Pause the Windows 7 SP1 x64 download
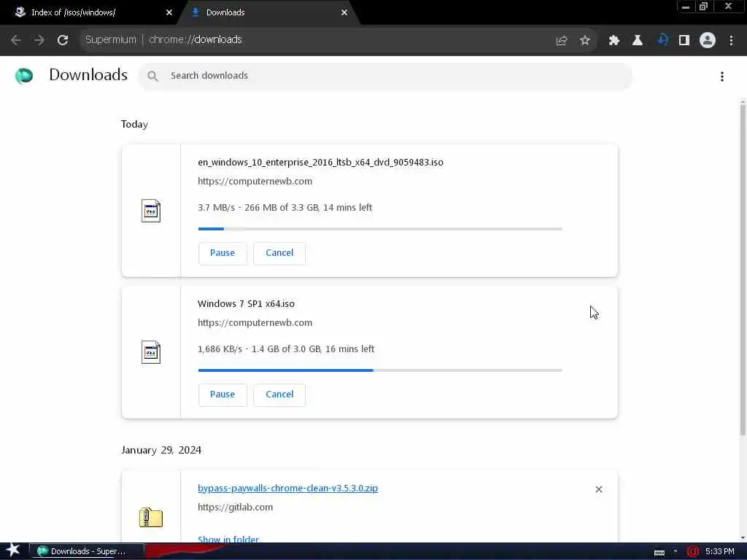The image size is (747, 560). 222,394
